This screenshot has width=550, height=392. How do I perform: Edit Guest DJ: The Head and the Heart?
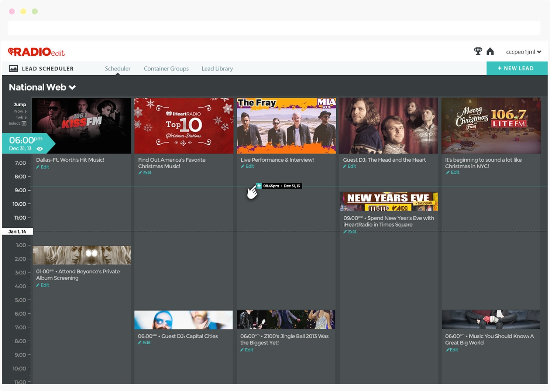(x=350, y=166)
